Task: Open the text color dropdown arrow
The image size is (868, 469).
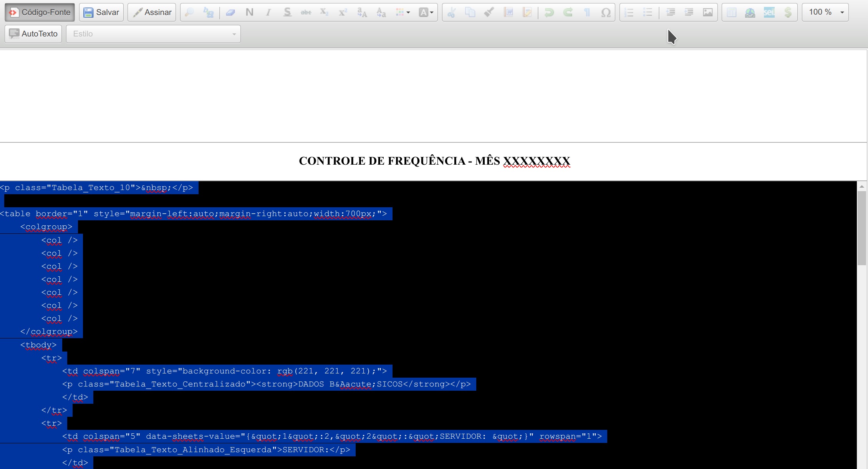Action: coord(432,12)
